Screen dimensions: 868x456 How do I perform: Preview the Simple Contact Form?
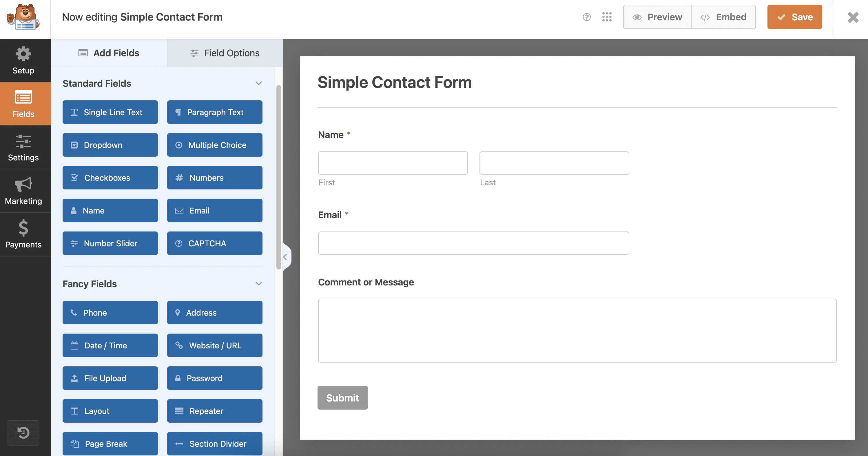657,17
